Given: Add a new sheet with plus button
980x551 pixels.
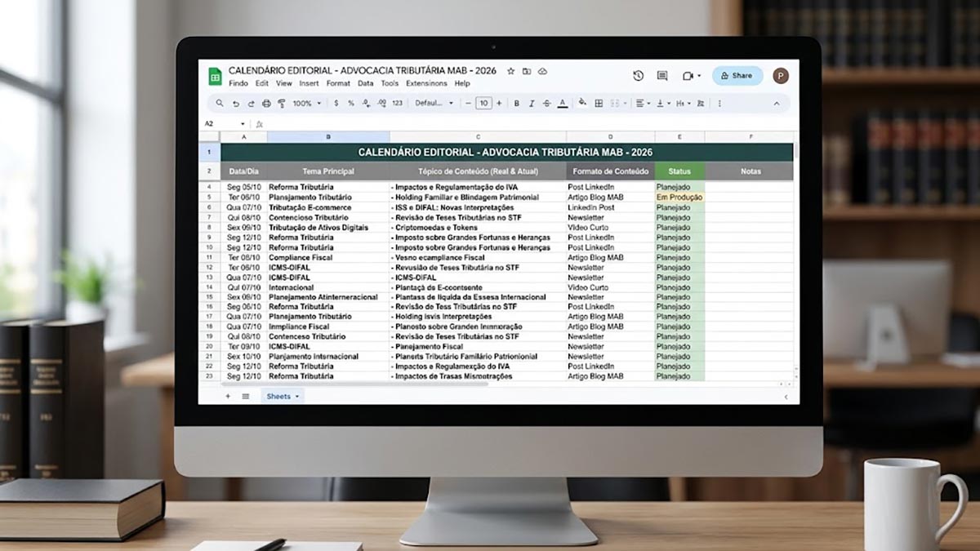Looking at the screenshot, I should tap(228, 396).
